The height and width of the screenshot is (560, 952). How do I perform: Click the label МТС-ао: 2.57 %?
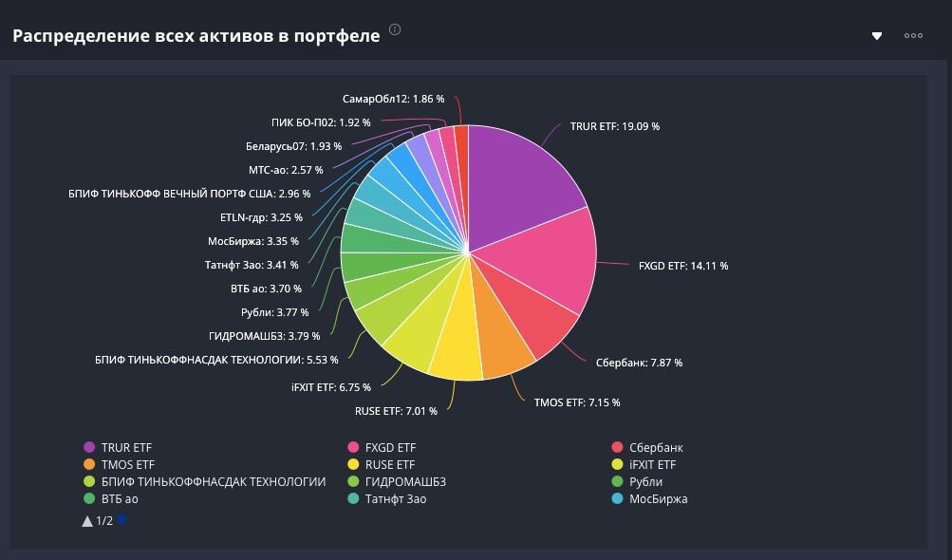286,170
